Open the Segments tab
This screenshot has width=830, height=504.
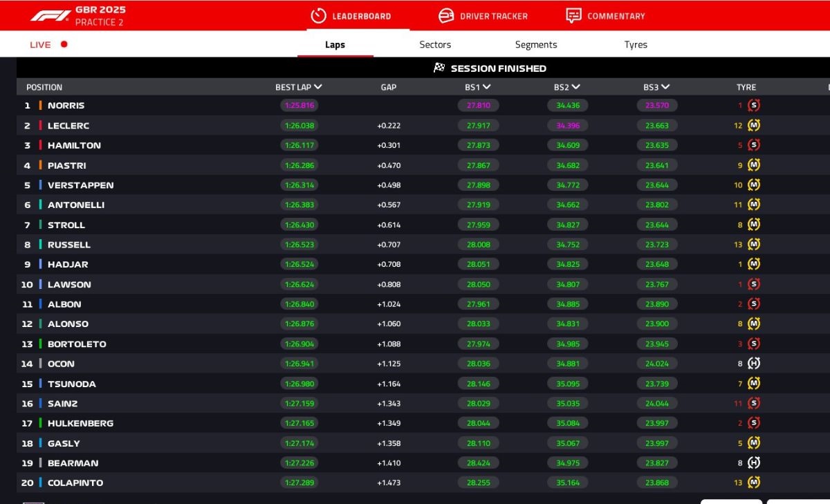click(x=536, y=44)
